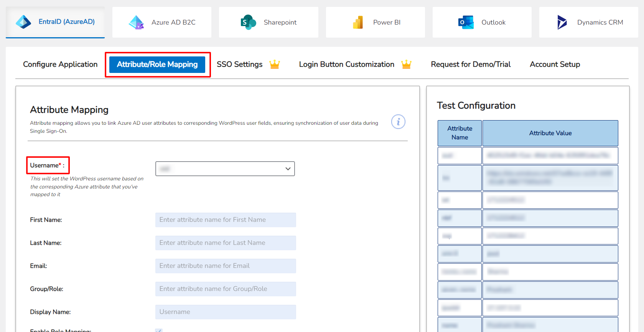The width and height of the screenshot is (644, 332).
Task: Focus the First Name attribute field
Action: point(226,220)
